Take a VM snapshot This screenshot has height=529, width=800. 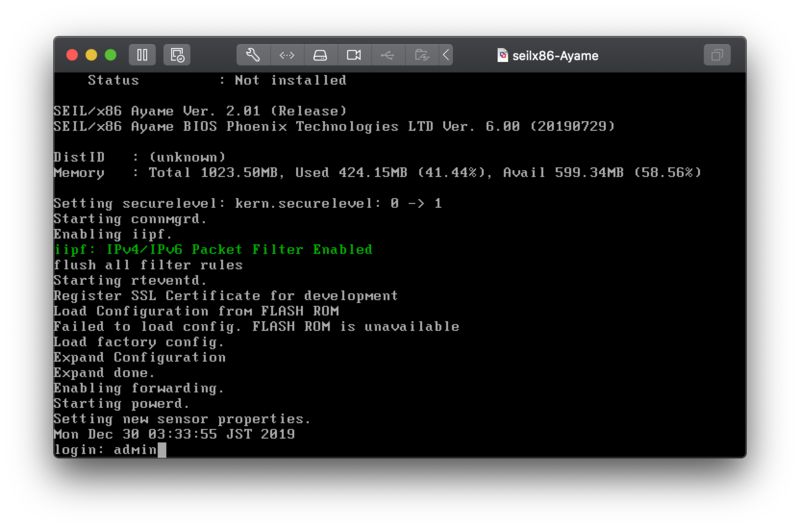[177, 55]
